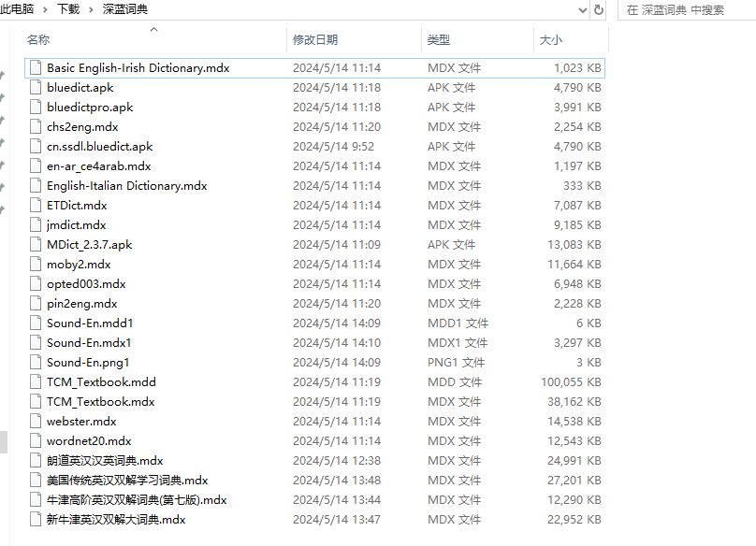Screen dimensions: 756x546
Task: Navigate to 下载 in the breadcrumb path
Action: pyautogui.click(x=68, y=9)
